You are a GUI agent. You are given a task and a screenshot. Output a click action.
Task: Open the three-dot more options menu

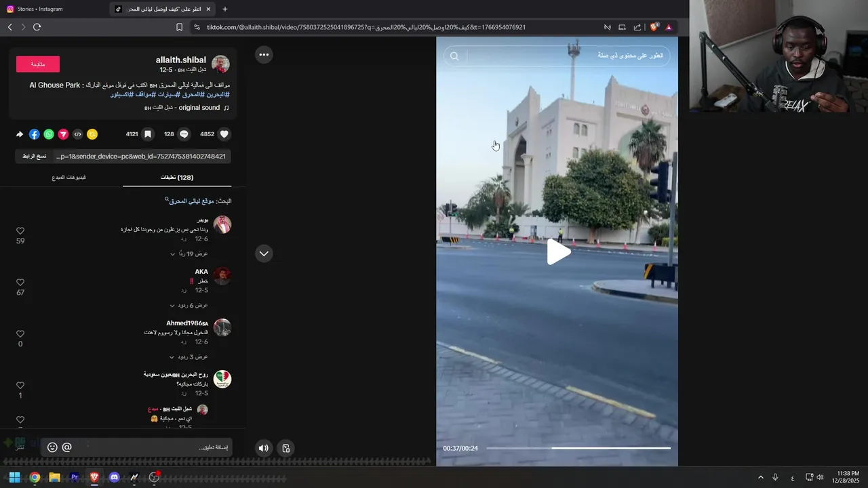coord(264,55)
